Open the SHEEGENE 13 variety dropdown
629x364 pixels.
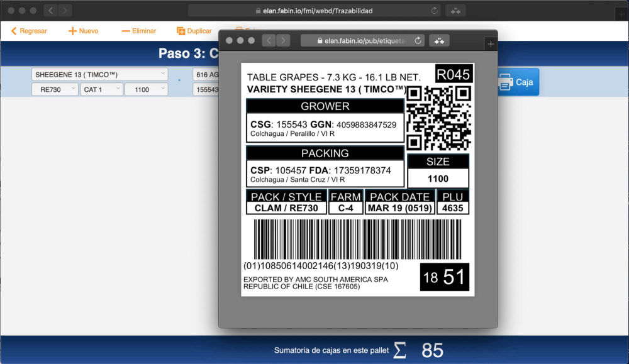(x=100, y=74)
